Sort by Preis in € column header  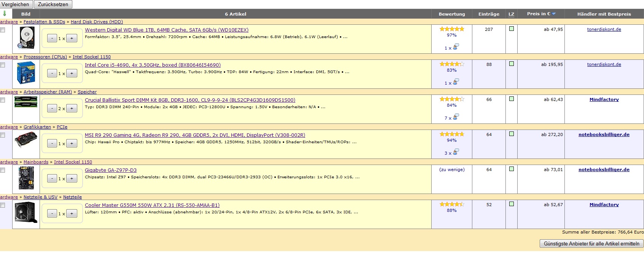click(539, 14)
